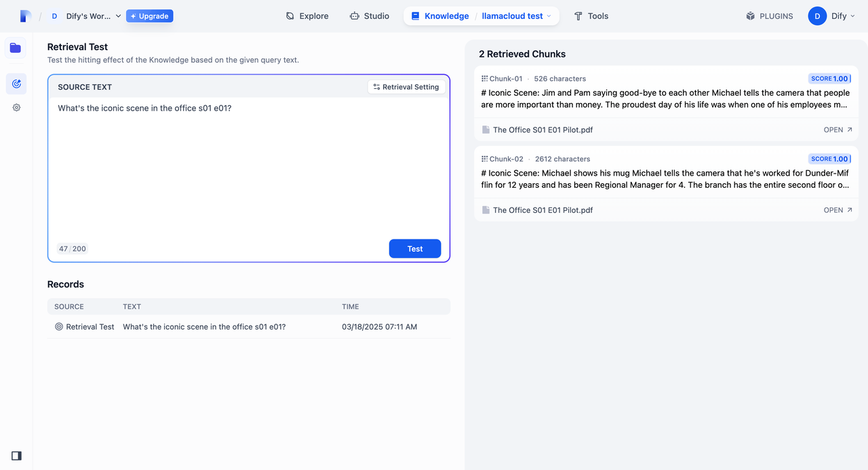Expand the llamacloud test dropdown
868x470 pixels.
point(517,16)
